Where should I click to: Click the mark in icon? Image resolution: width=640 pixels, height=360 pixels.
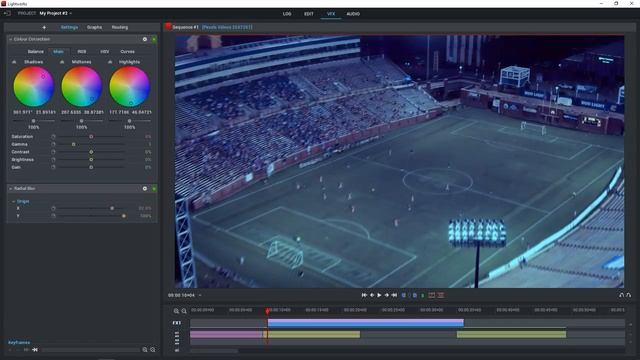404,295
